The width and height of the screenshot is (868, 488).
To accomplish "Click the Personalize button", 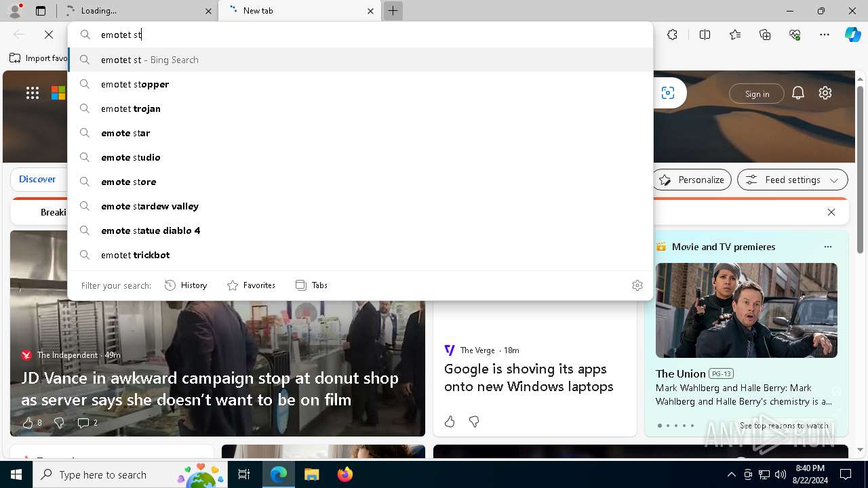I will click(x=692, y=180).
